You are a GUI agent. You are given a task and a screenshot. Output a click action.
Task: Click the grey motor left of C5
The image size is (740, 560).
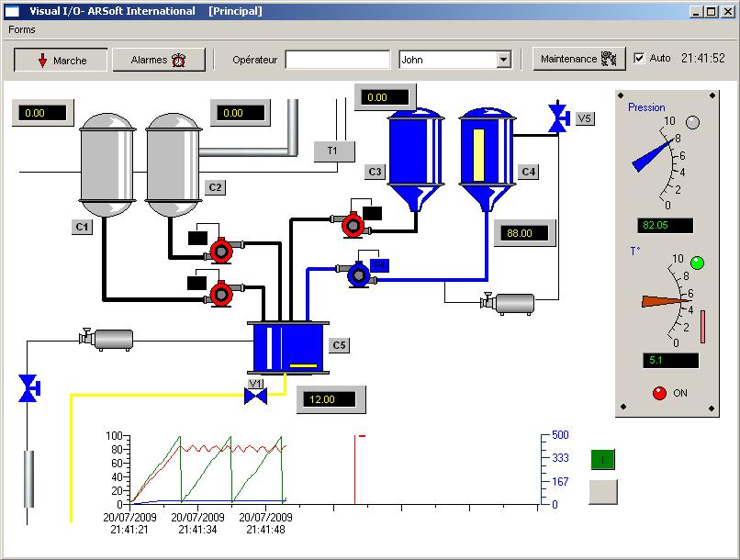point(108,339)
